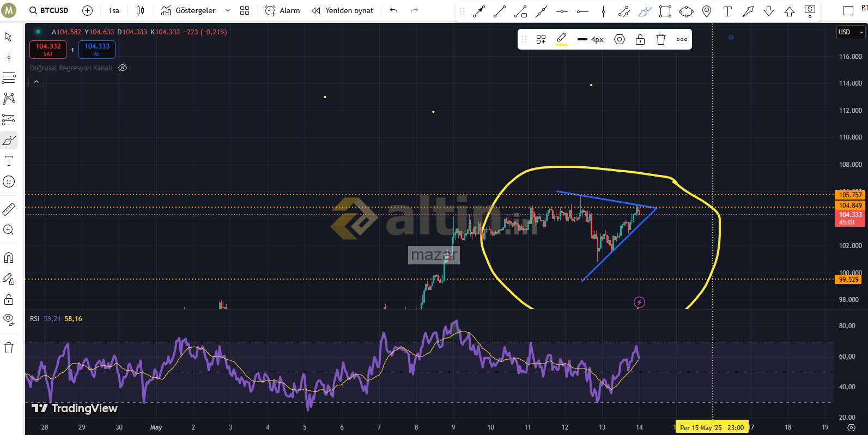Open forecasting and measurement tools group
The height and width of the screenshot is (435, 868).
[9, 119]
